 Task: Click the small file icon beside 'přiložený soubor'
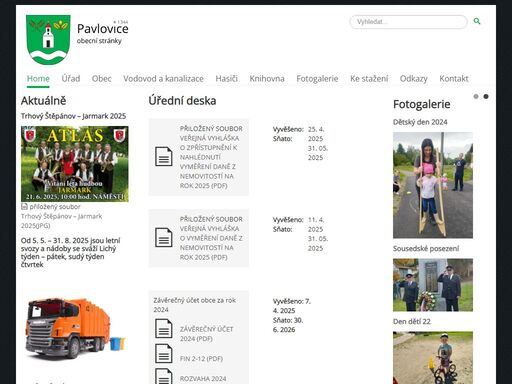point(24,207)
